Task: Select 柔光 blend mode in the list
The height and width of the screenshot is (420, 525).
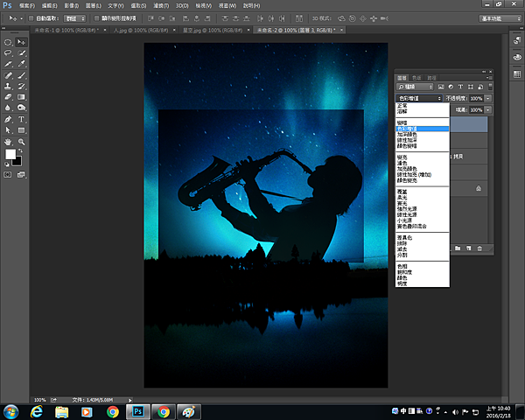Action: click(x=402, y=198)
